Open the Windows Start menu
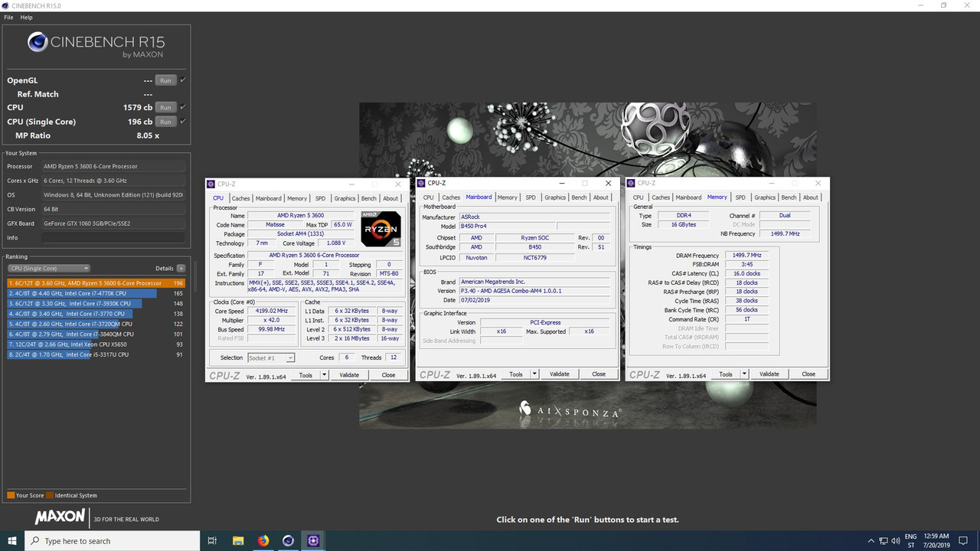This screenshot has width=980, height=551. coord(12,540)
